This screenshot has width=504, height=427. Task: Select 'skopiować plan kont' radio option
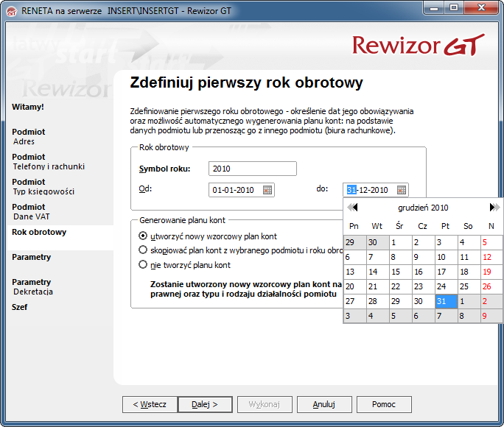pyautogui.click(x=144, y=250)
